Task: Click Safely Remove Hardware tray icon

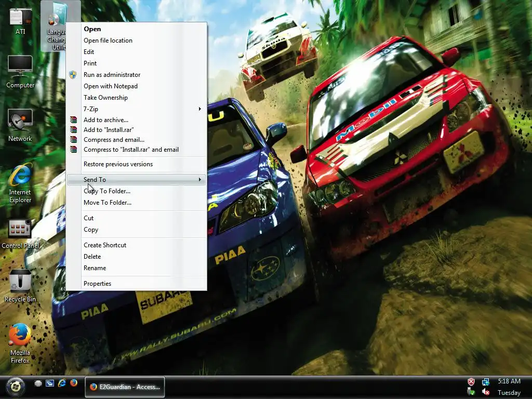Action: click(471, 392)
